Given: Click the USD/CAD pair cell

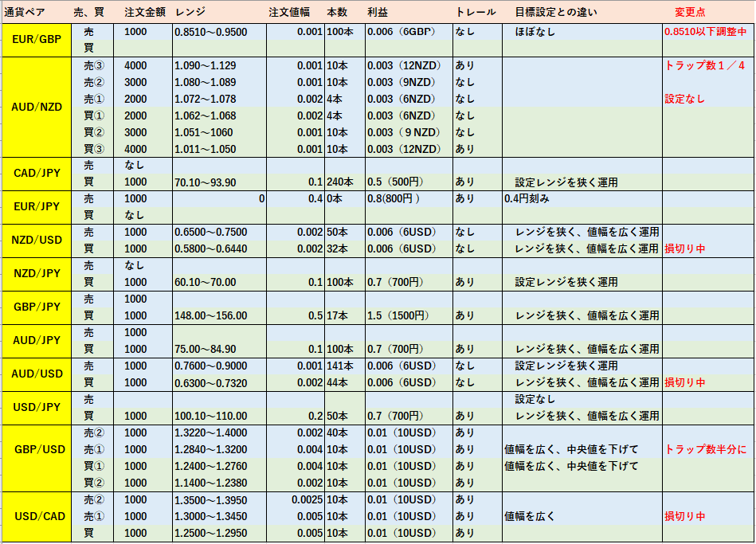Looking at the screenshot, I should coord(37,516).
